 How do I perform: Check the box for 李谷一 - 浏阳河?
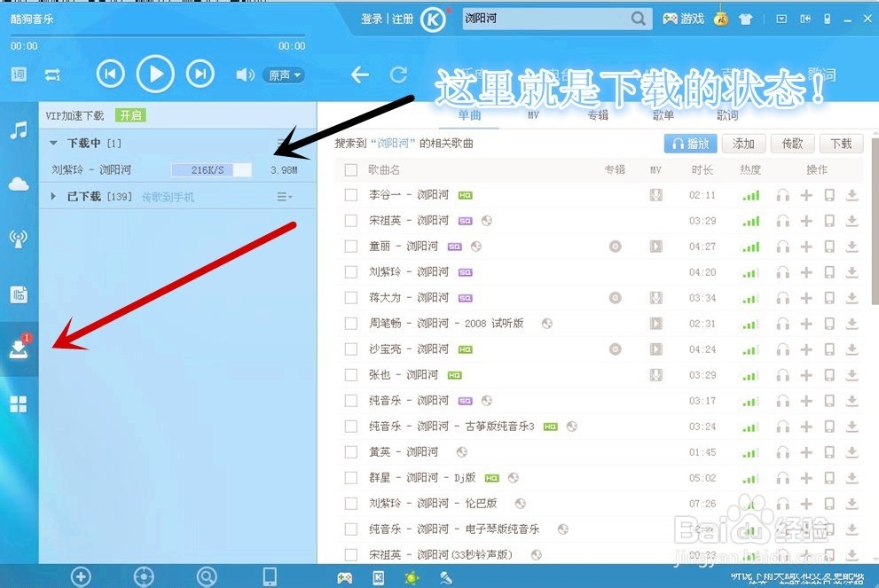pyautogui.click(x=351, y=195)
